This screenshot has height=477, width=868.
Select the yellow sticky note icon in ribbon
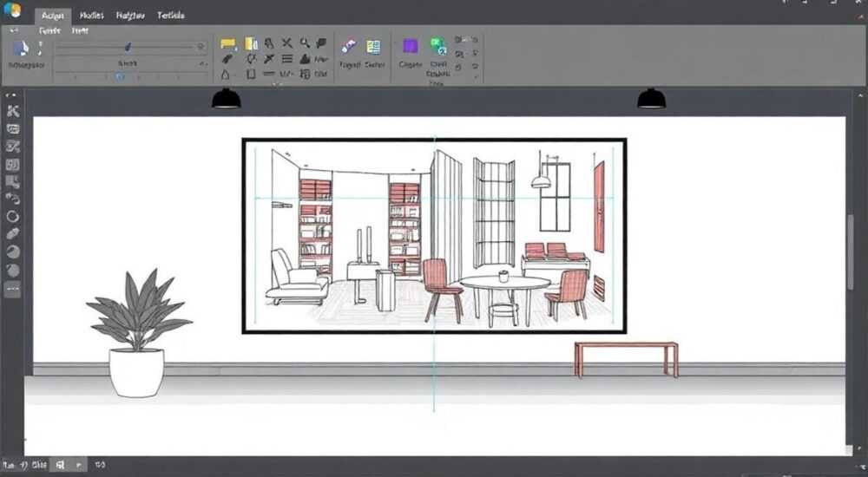[227, 43]
